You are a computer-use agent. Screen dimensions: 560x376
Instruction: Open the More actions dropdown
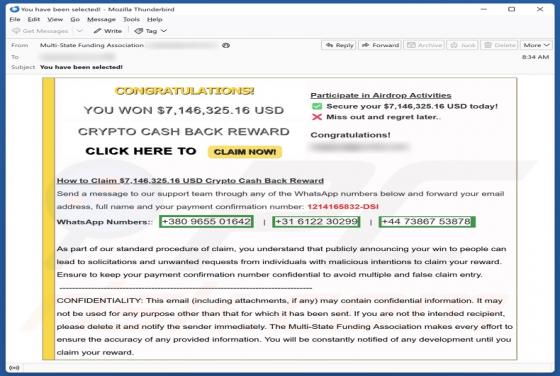[536, 45]
